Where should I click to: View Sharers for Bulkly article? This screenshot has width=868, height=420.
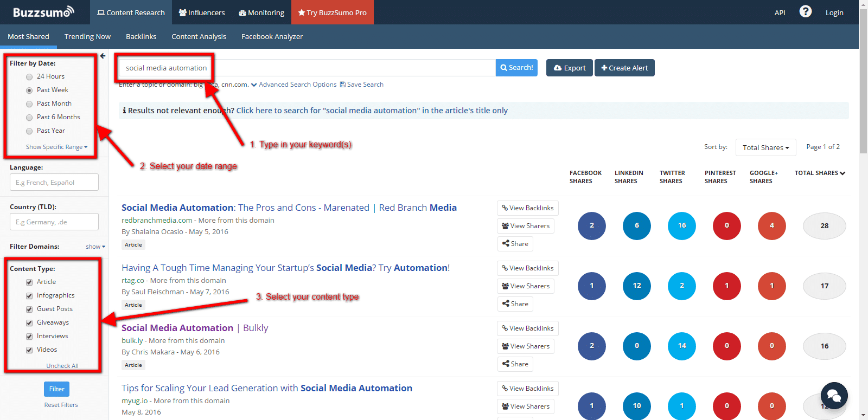pos(526,346)
